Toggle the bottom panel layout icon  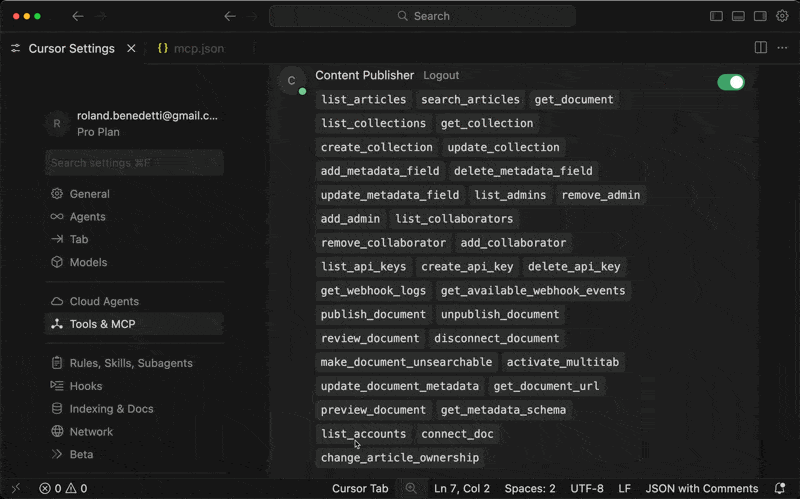(x=738, y=16)
